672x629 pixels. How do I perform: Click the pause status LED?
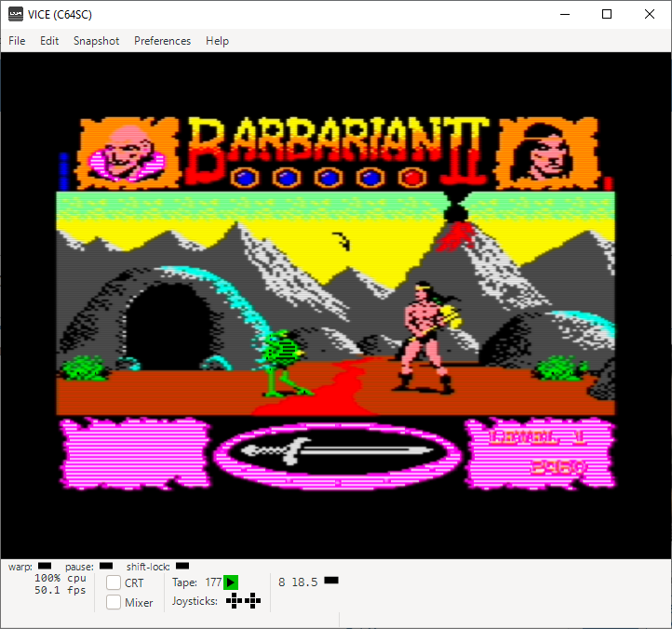(106, 566)
